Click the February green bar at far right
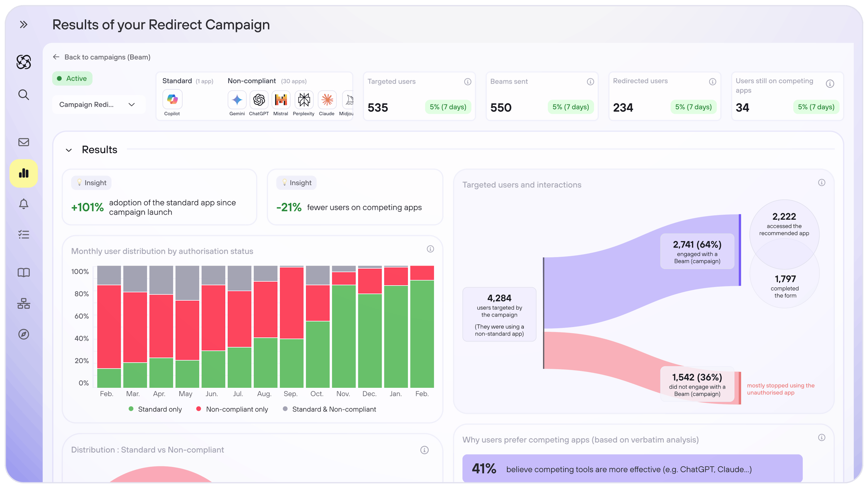868x488 pixels. click(x=422, y=334)
